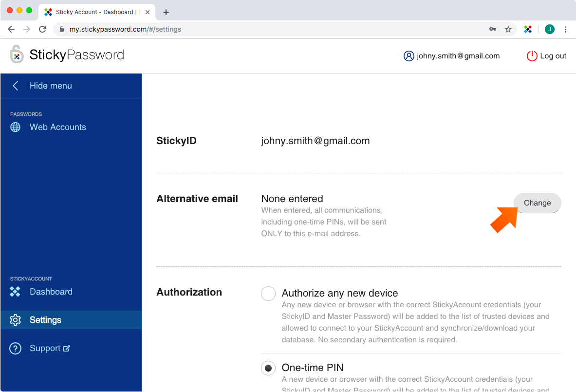576x392 pixels.
Task: Click the tab favicon for Sticky Account
Action: [48, 12]
